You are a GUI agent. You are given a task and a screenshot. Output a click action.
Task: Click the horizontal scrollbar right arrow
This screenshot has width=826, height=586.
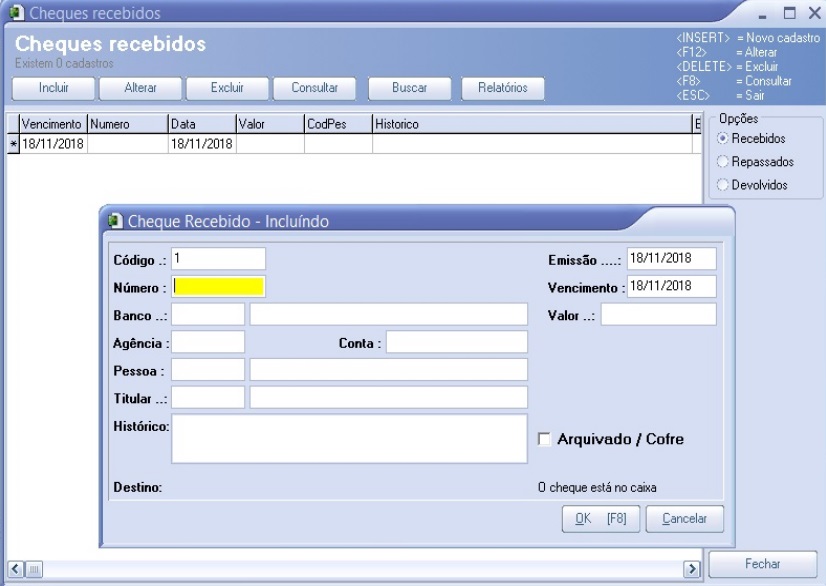(x=690, y=568)
